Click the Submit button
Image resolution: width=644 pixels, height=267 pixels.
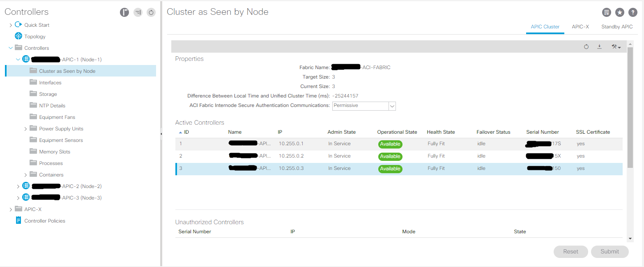[609, 252]
